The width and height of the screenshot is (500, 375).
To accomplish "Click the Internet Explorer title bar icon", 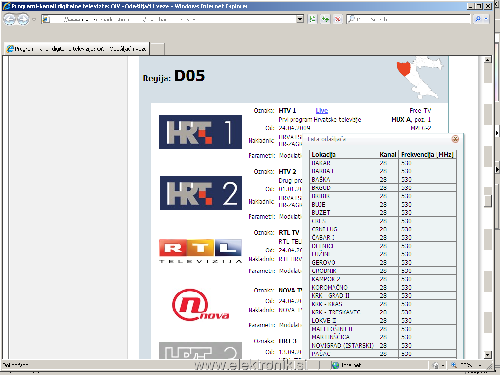I will pyautogui.click(x=6, y=6).
